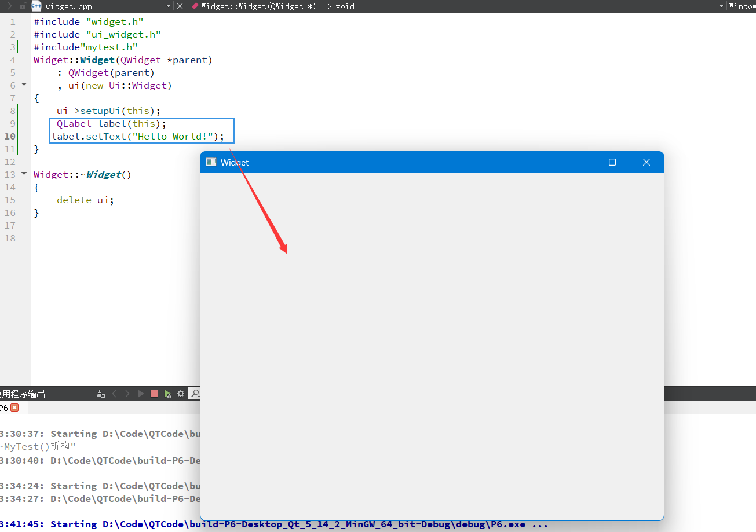756x532 pixels.
Task: Click the gray re-run play button
Action: [141, 394]
